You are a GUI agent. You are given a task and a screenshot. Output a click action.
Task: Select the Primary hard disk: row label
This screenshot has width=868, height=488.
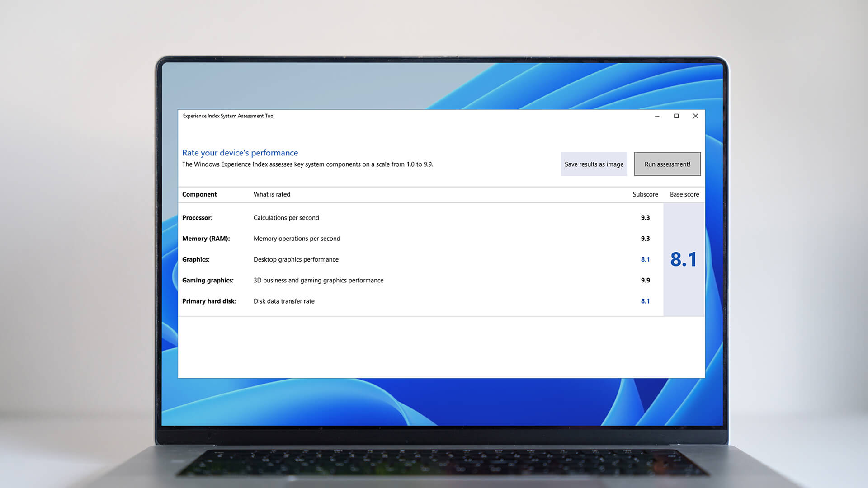[209, 301]
